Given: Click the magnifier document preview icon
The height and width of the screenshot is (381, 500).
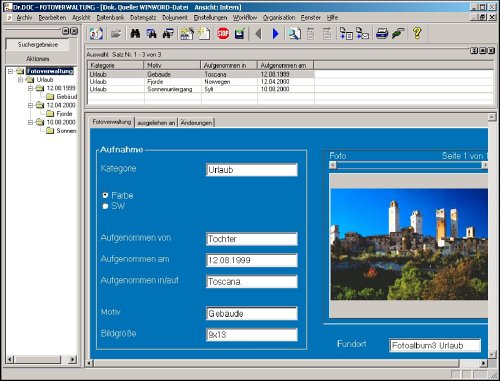Looking at the screenshot, I should 294,34.
